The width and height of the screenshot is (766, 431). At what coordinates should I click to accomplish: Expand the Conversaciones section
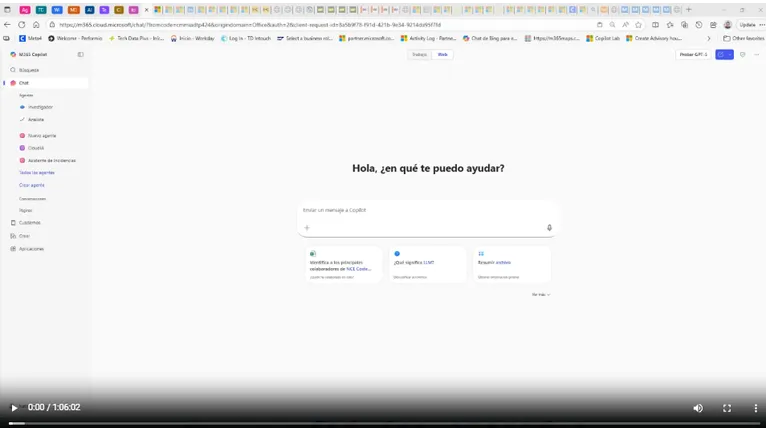pyautogui.click(x=32, y=199)
